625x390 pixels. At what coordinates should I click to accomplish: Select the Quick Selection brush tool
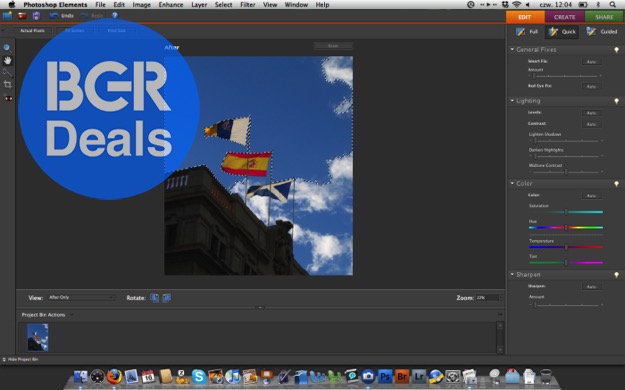tap(7, 73)
